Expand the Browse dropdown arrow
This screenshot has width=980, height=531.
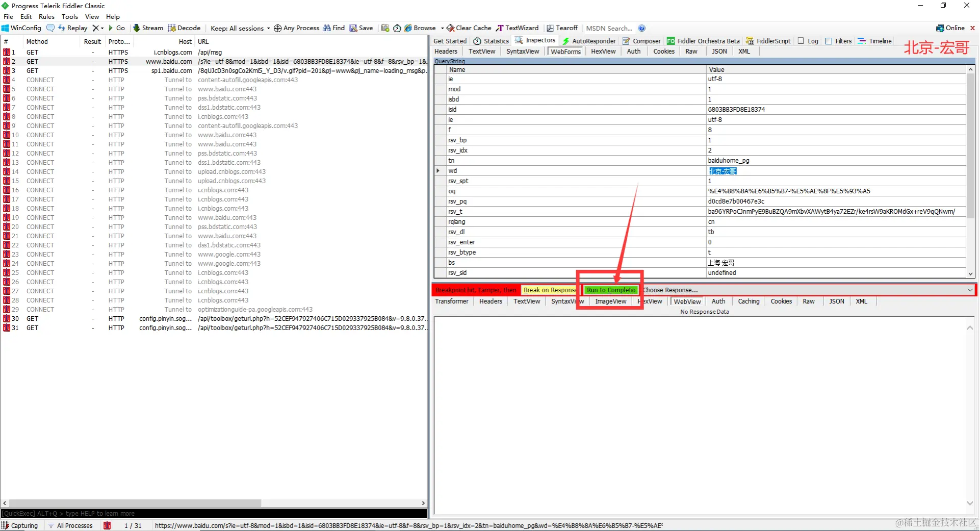[x=442, y=28]
